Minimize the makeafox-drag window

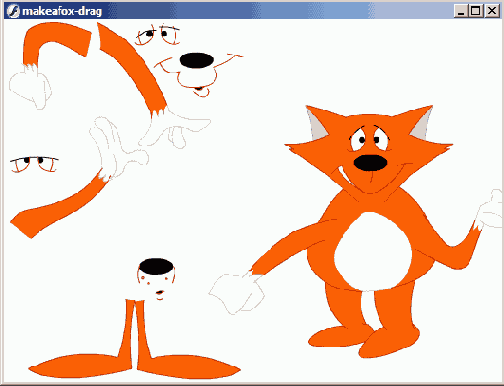[461, 11]
